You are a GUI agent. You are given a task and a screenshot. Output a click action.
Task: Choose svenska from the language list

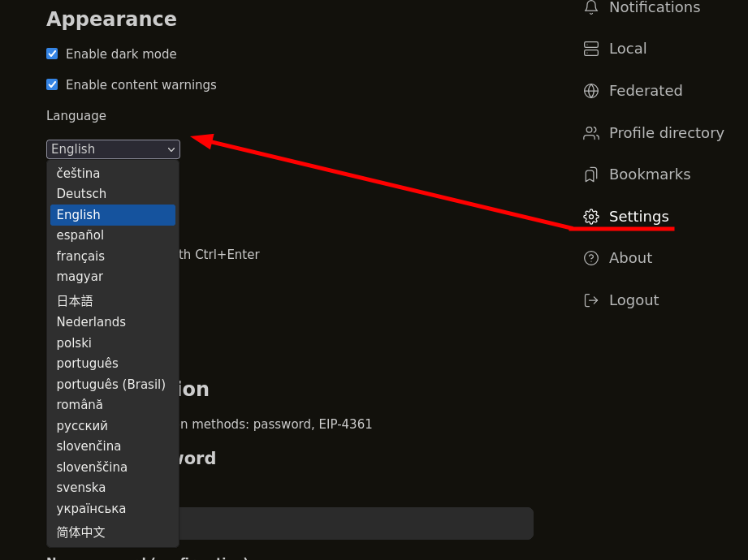(x=113, y=488)
